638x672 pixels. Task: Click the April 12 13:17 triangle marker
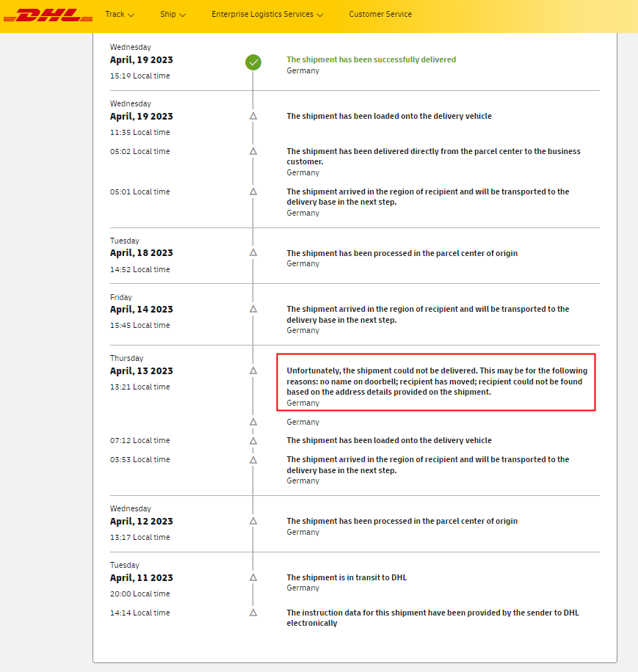tap(253, 521)
